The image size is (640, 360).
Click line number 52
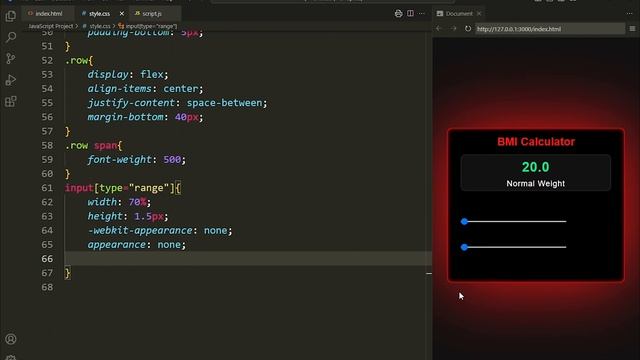[47, 60]
